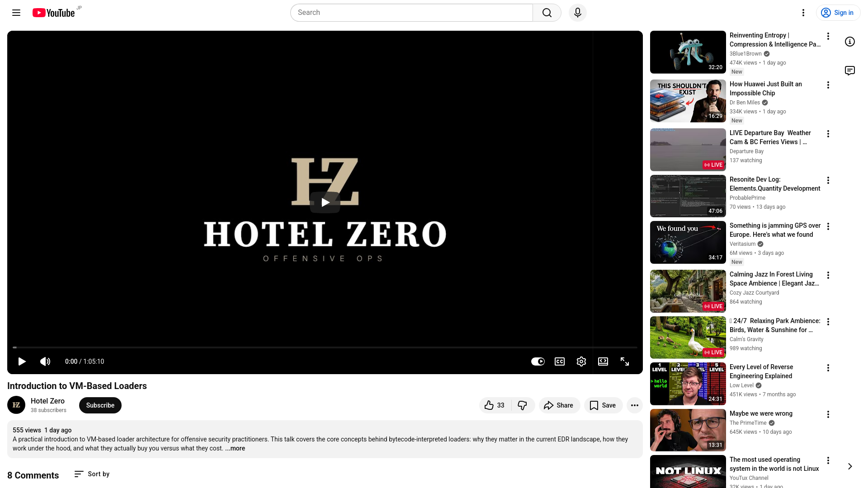Click the 8 Comments heading
Screen dimensions: 868x488
(33, 475)
